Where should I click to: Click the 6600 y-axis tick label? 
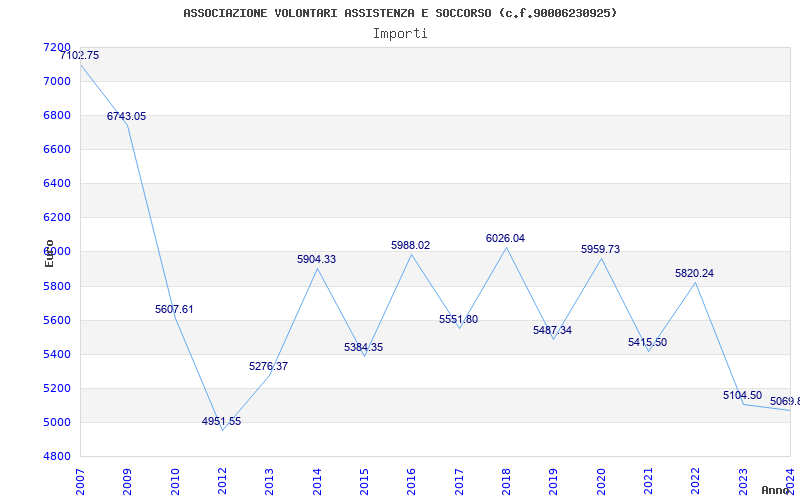coord(57,149)
